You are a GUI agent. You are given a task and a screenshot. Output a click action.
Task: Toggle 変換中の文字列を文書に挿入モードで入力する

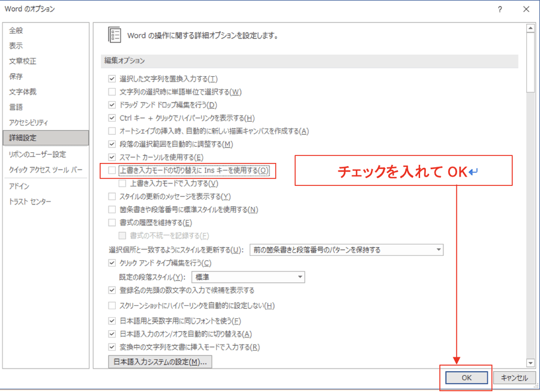pyautogui.click(x=112, y=347)
